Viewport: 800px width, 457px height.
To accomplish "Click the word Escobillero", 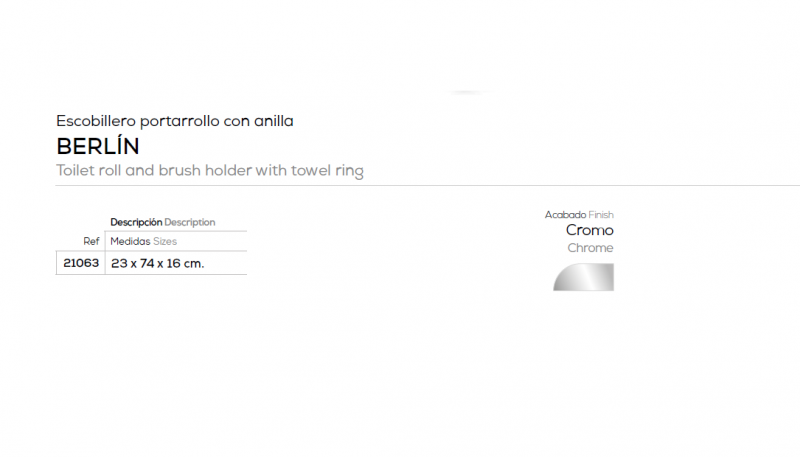I will point(96,121).
